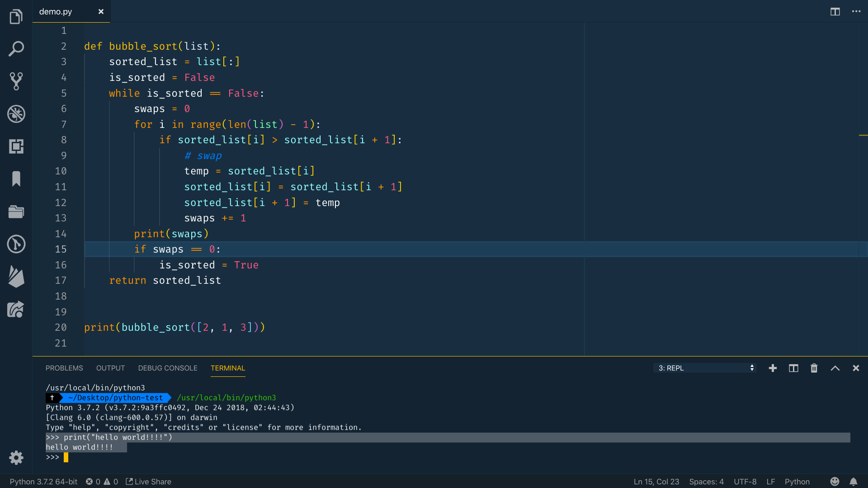Click 'print(bubble_sort([2, 1, 3]))' line
868x488 pixels.
[175, 328]
